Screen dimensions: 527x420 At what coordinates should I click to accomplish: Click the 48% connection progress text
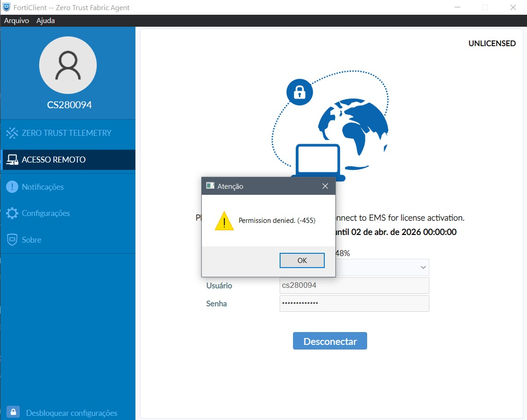343,253
